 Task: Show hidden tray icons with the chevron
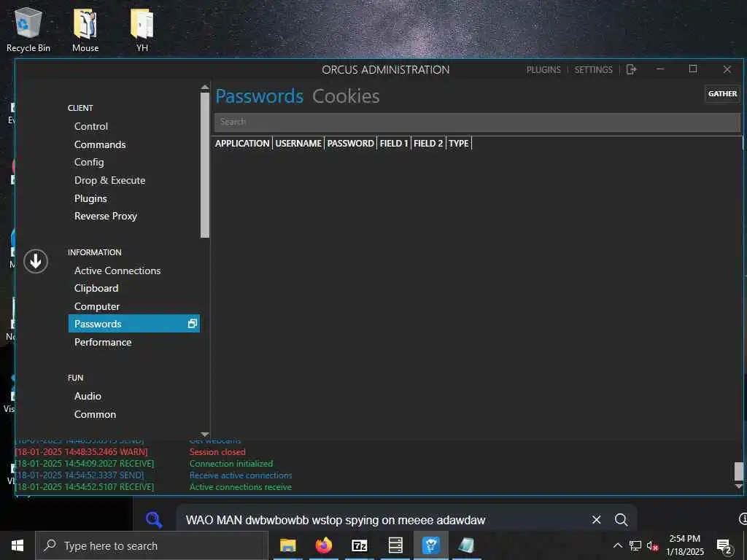pos(617,545)
